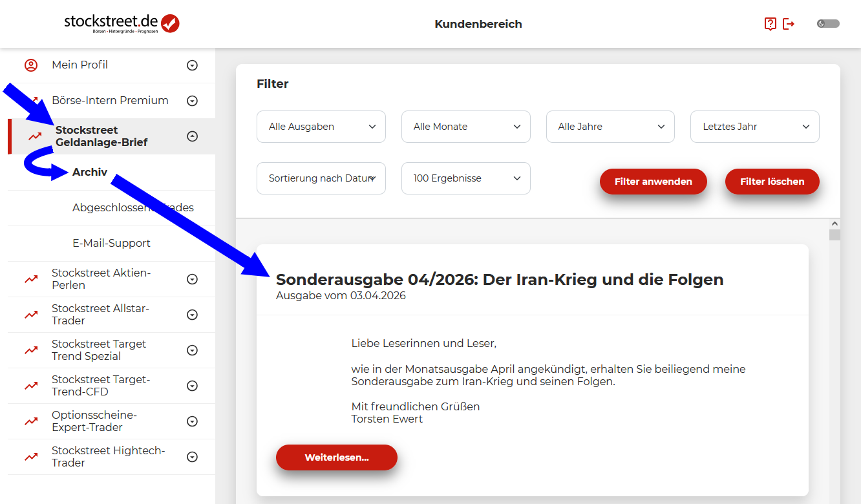Collapse the Stockstreet Geldanlage-Brief section

coord(192,136)
